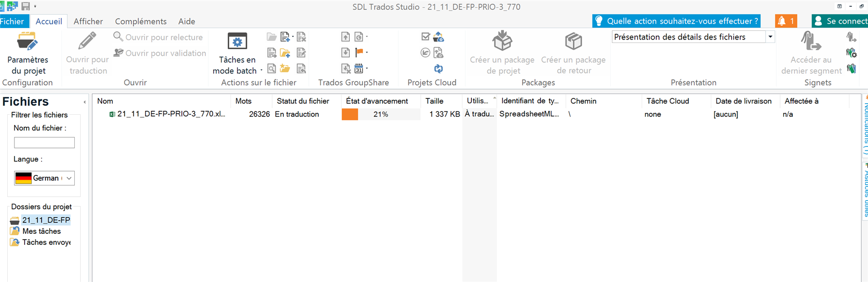Click Ouvrir pour relecture
This screenshot has width=868, height=282.
(158, 37)
